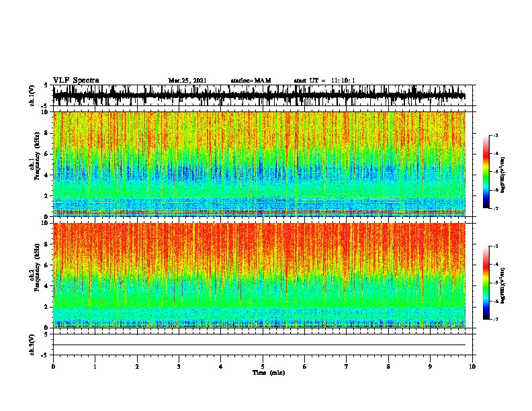This screenshot has height=411, width=532.
Task: Click the "start UT = 11:10: 1" header text
Action: coord(324,81)
